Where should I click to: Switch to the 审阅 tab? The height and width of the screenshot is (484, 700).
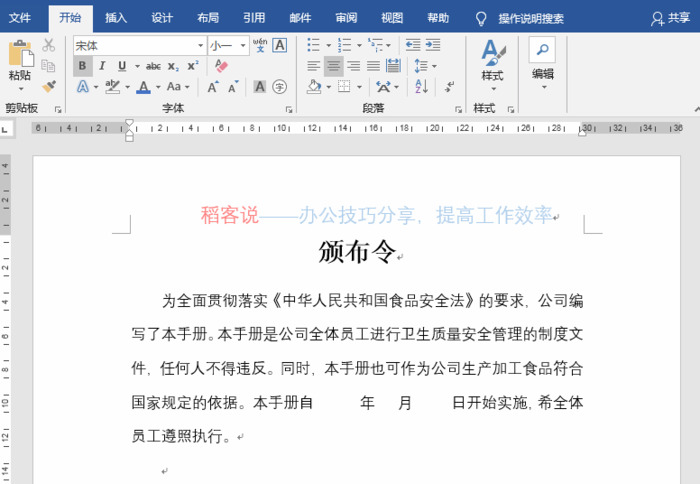[x=346, y=18]
